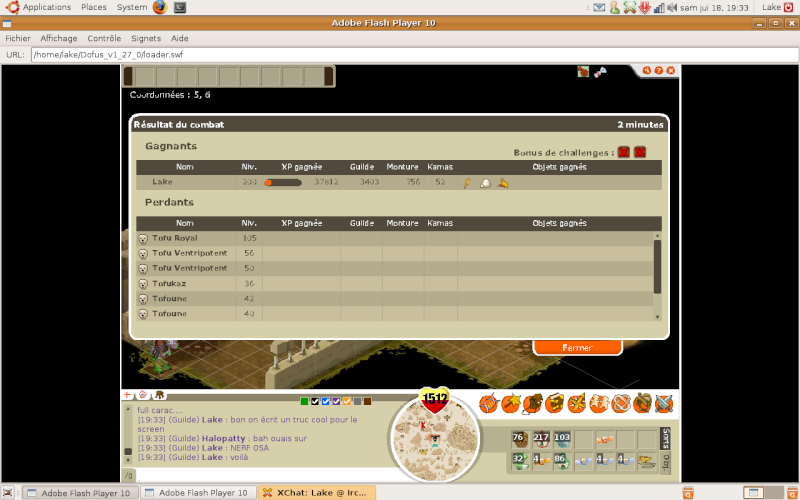This screenshot has height=500, width=800.
Task: Open the Places menu in top panel
Action: [94, 7]
